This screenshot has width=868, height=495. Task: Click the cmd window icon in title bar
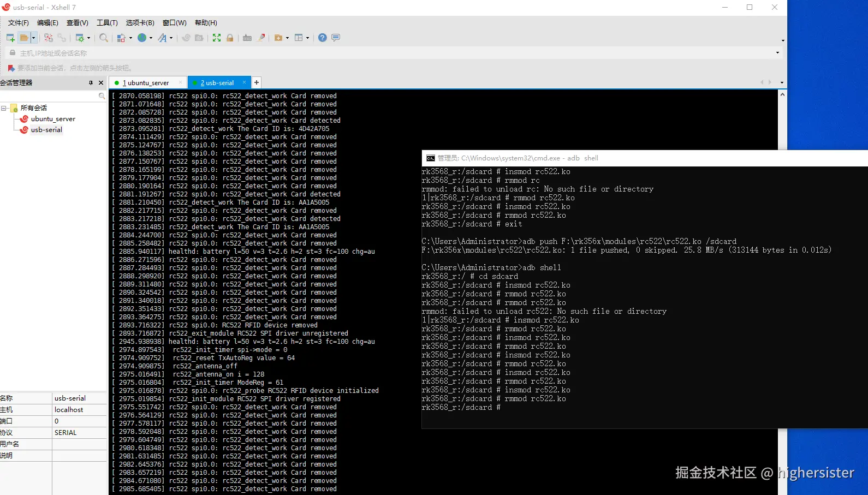431,158
